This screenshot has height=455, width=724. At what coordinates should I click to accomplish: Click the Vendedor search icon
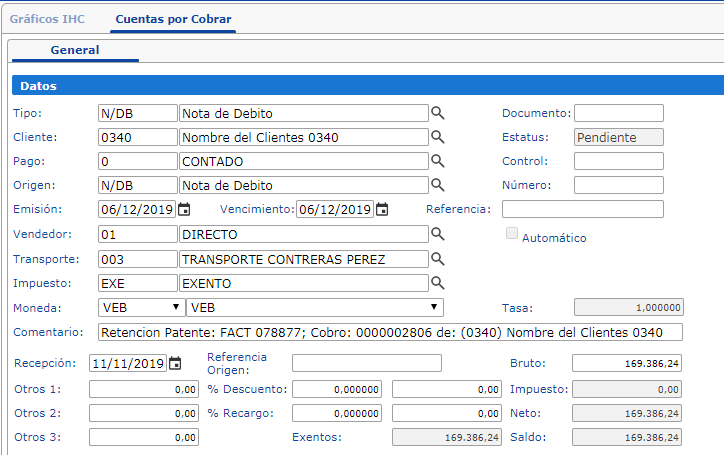click(x=437, y=233)
